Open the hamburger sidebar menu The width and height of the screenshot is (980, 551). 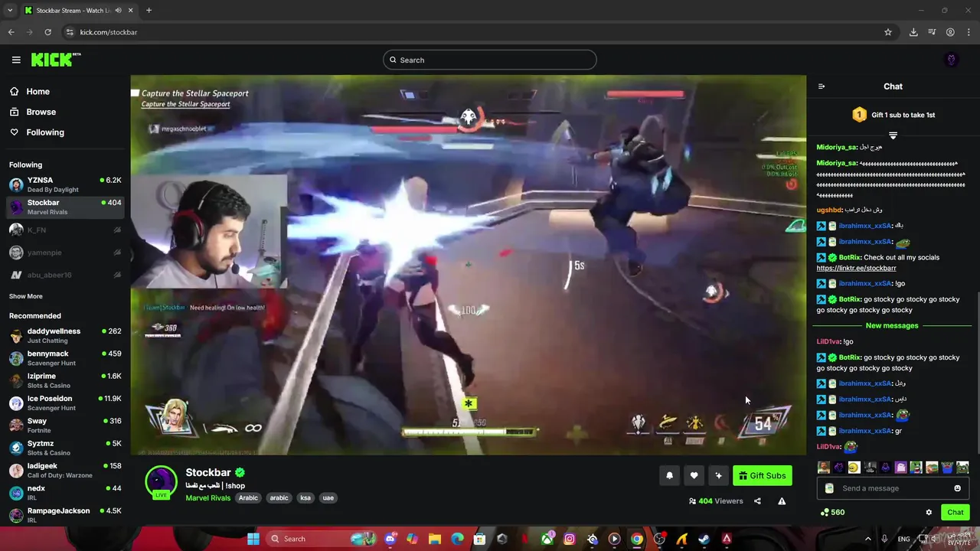(16, 60)
